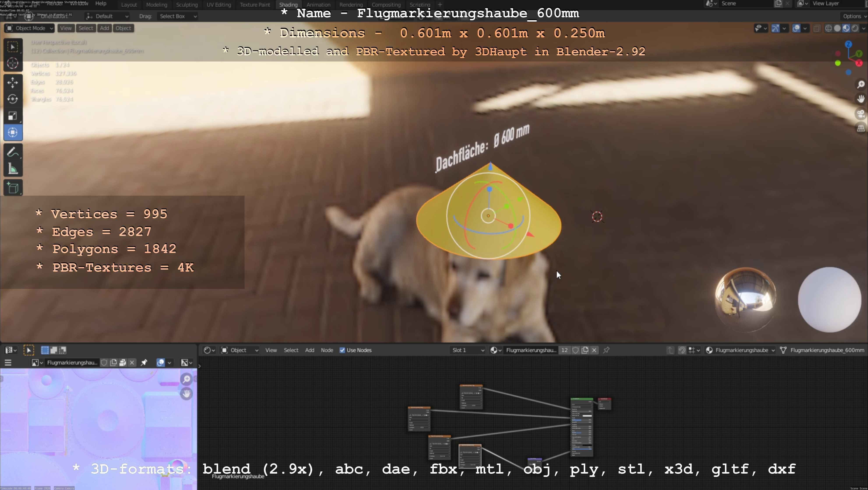This screenshot has width=868, height=490.
Task: Open the Object Mode dropdown
Action: [29, 28]
